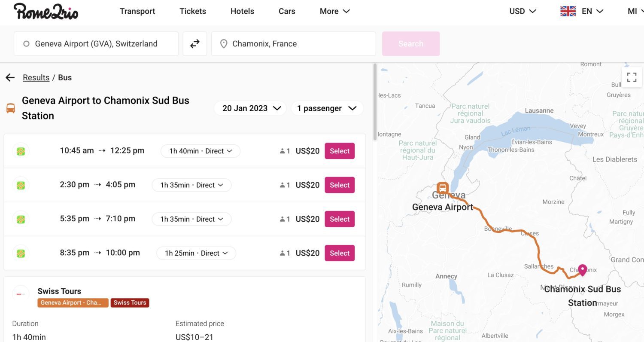Open the Hotels menu item
Viewport: 644px width, 342px height.
(x=242, y=12)
